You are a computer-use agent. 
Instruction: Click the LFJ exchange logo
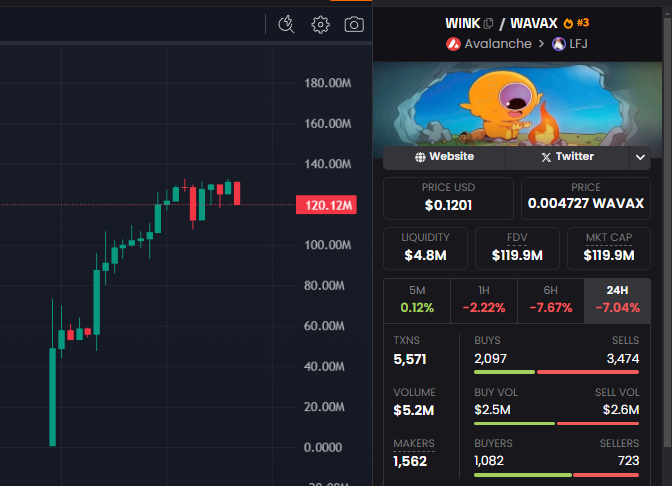[x=558, y=44]
